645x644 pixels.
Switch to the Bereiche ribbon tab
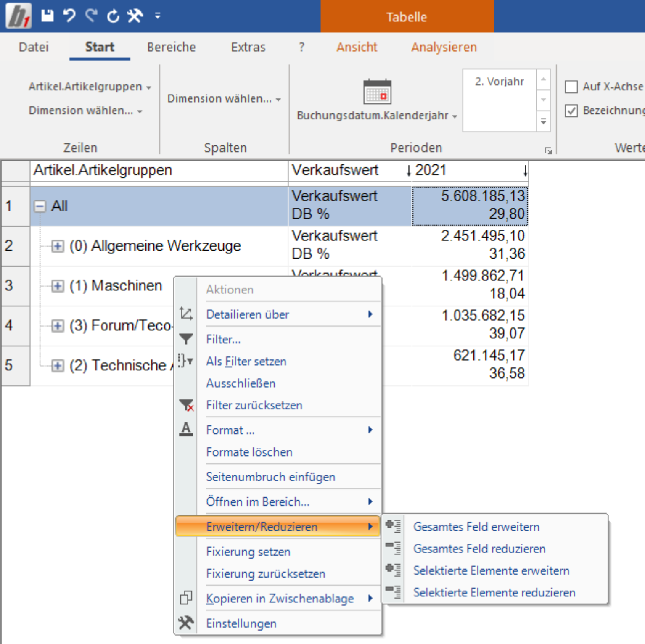[172, 47]
